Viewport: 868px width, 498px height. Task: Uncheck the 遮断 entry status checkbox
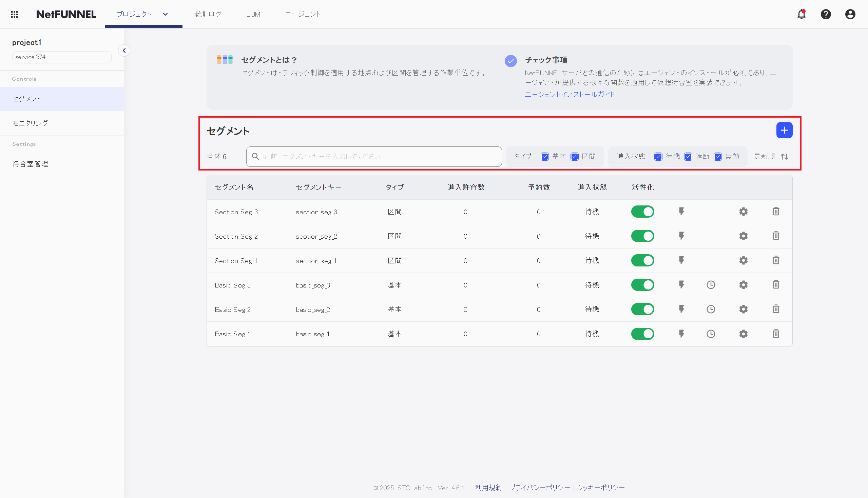pos(688,156)
